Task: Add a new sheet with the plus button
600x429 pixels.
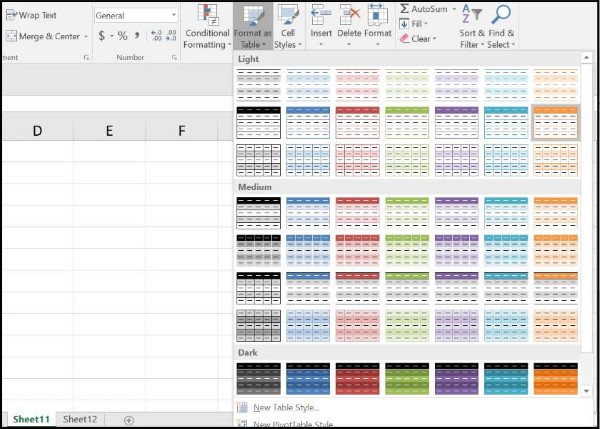Action: coord(128,420)
